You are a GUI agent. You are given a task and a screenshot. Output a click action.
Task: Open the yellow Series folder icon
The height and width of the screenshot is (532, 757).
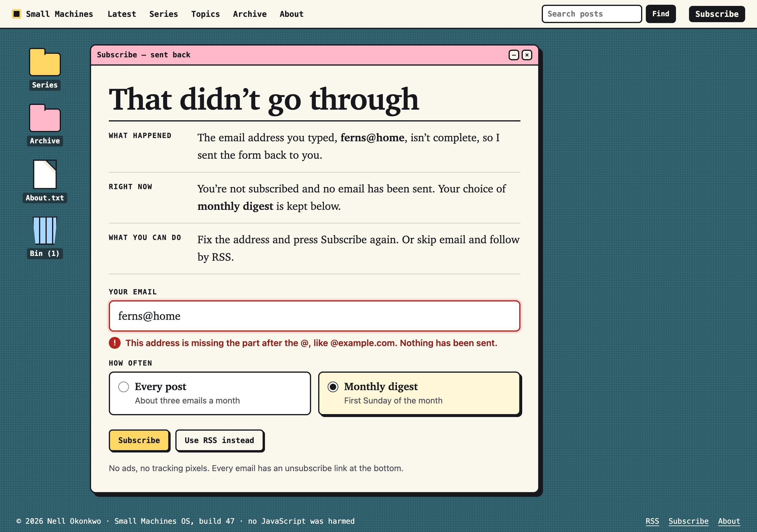pos(45,62)
